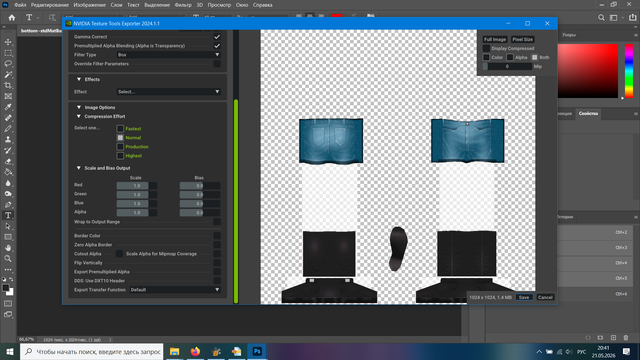
Task: Click the Cancel button in exporter
Action: coord(545,297)
